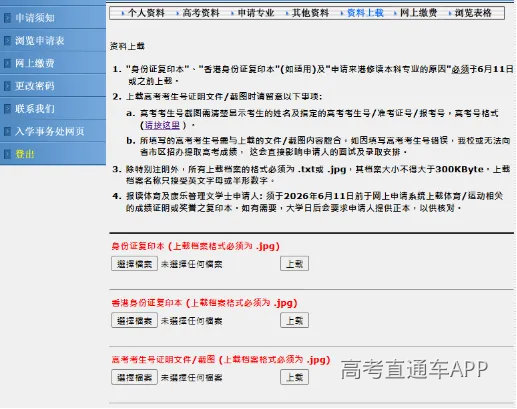
Task: Click icon beside sidebar 网上缴费
Action: click(x=7, y=63)
